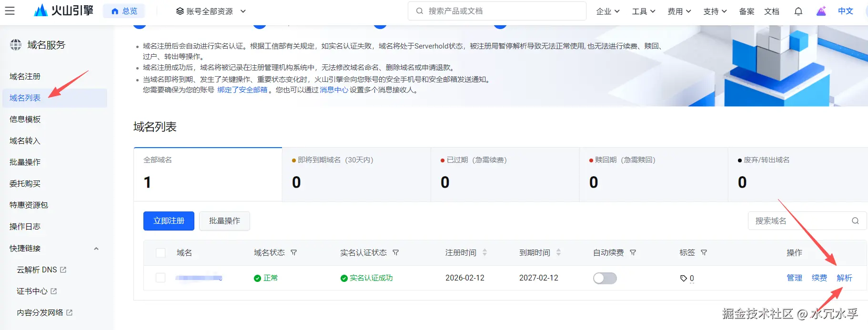Click the 域名服务 globe icon
868x330 pixels.
(x=16, y=45)
